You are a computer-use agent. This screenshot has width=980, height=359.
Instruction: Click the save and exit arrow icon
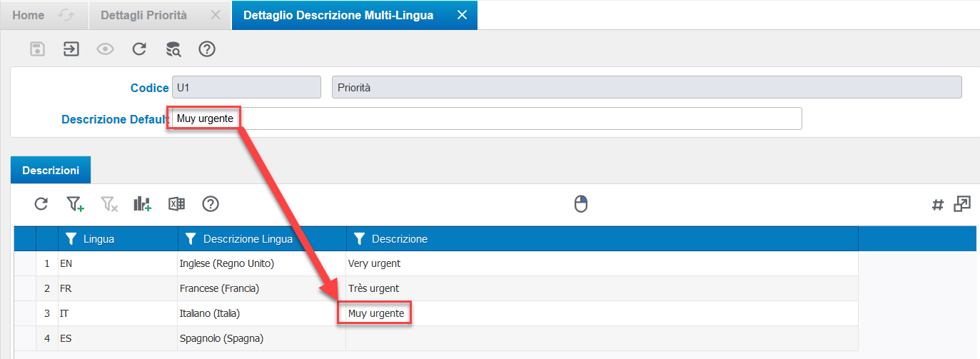pos(71,49)
